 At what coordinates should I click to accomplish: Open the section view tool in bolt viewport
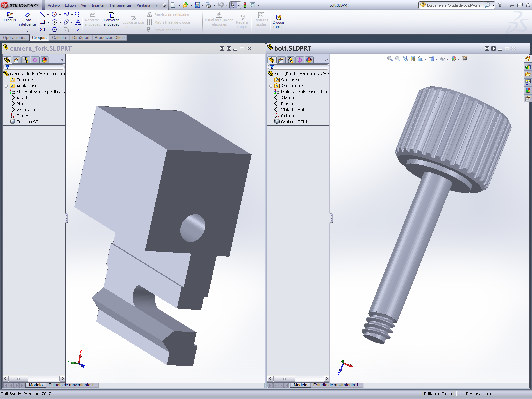tap(413, 59)
